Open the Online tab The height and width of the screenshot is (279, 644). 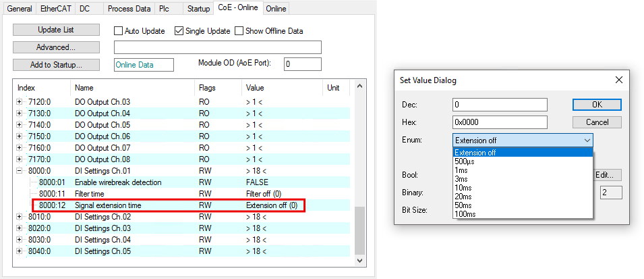point(276,8)
